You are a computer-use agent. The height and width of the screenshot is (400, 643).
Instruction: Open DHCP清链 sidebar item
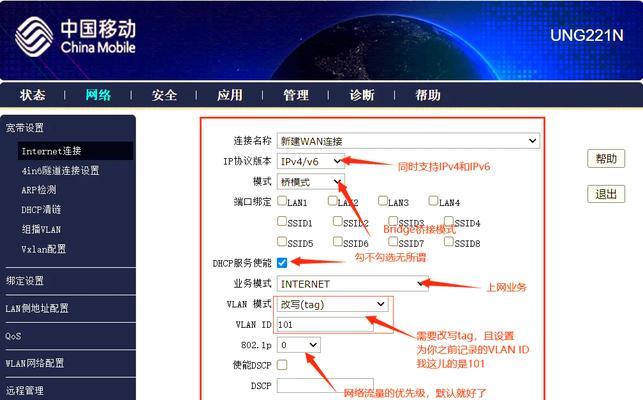(41, 210)
